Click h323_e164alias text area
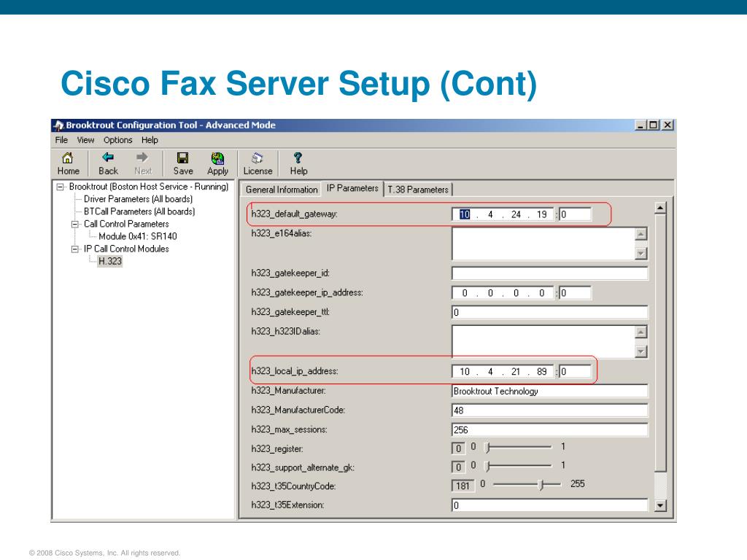This screenshot has width=747, height=560. [543, 244]
